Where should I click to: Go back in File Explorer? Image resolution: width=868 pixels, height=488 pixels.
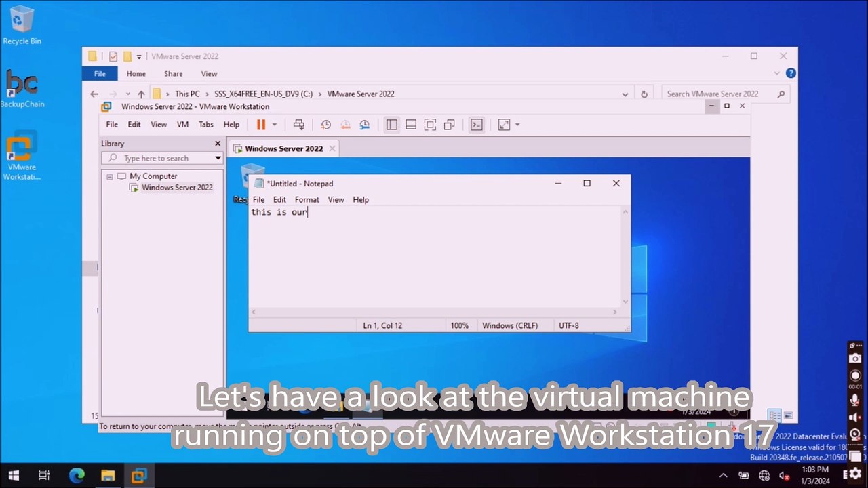click(x=94, y=94)
